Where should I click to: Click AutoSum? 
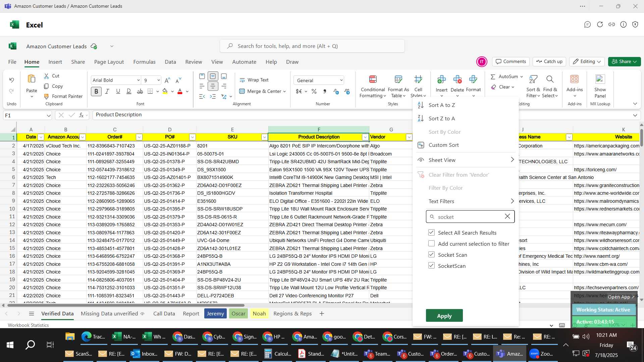point(506,76)
